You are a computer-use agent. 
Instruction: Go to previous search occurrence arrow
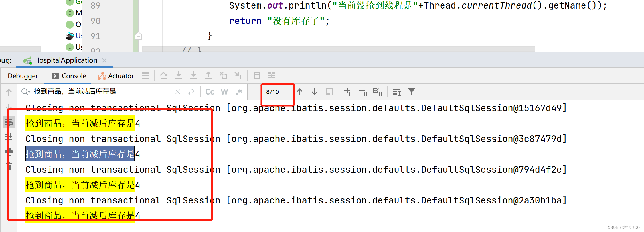click(300, 92)
